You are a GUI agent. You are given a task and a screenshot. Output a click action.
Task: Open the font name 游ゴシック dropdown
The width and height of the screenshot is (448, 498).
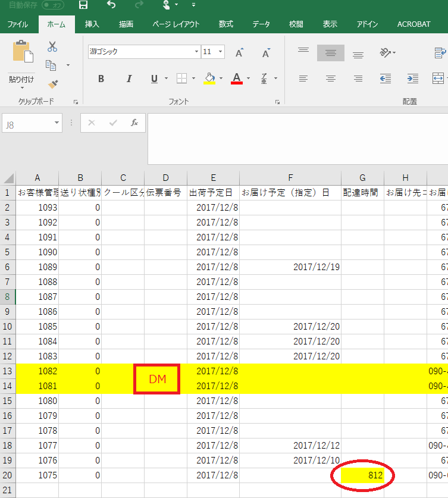coord(196,51)
